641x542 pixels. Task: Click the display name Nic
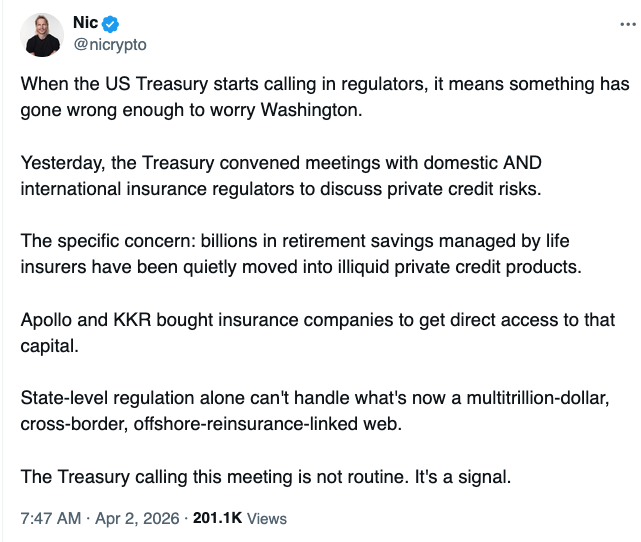87,24
